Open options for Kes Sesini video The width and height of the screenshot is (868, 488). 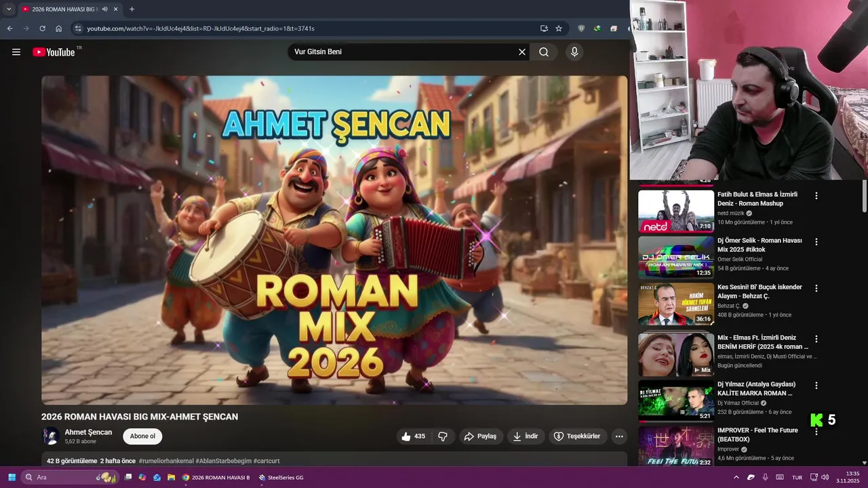[x=816, y=289]
